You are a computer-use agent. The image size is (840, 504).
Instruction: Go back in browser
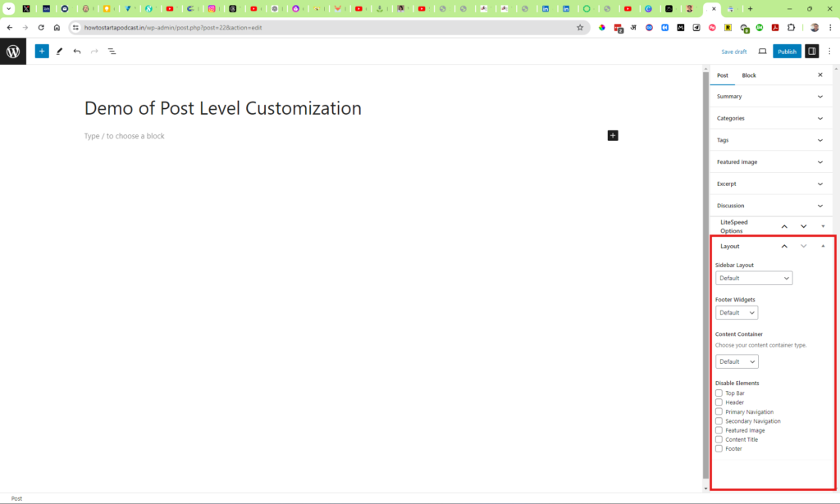(10, 27)
